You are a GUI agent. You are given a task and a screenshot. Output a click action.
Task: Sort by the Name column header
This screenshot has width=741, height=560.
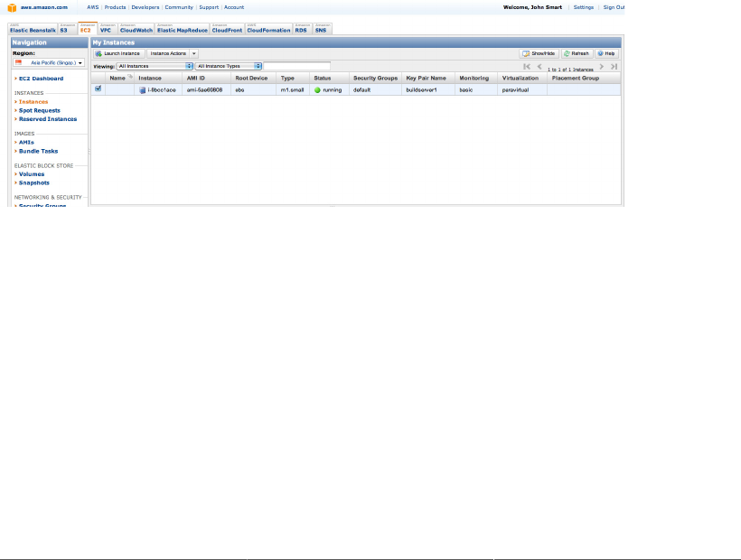coord(117,79)
